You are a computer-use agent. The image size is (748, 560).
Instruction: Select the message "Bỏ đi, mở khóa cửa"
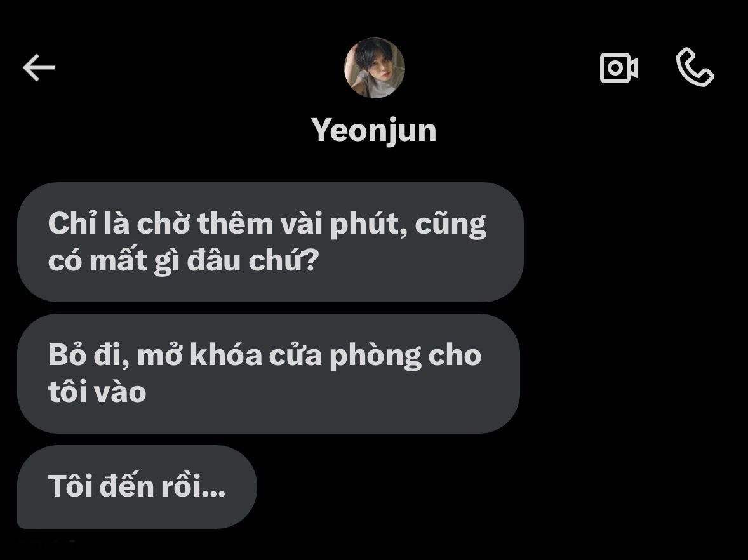click(269, 373)
